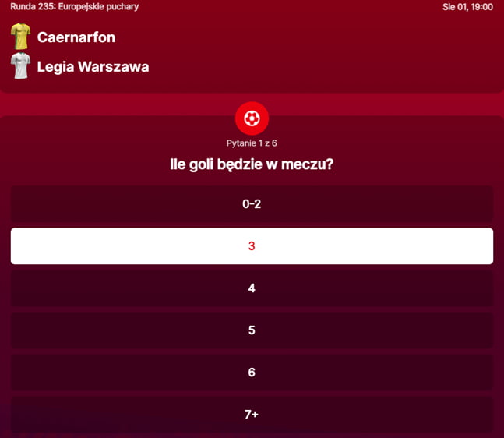Screen dimensions: 504x438
Task: Pick the 6 goals option
Action: (x=252, y=373)
